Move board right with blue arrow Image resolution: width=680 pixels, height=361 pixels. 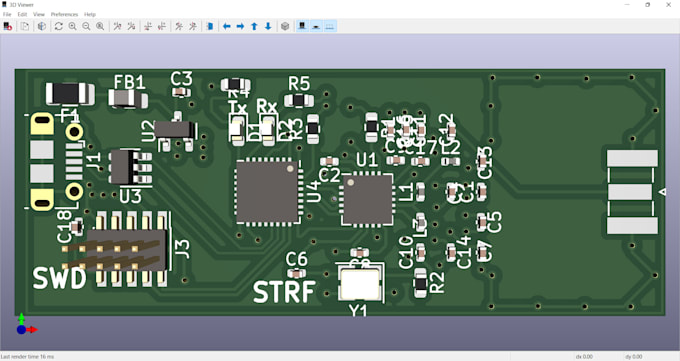click(240, 26)
